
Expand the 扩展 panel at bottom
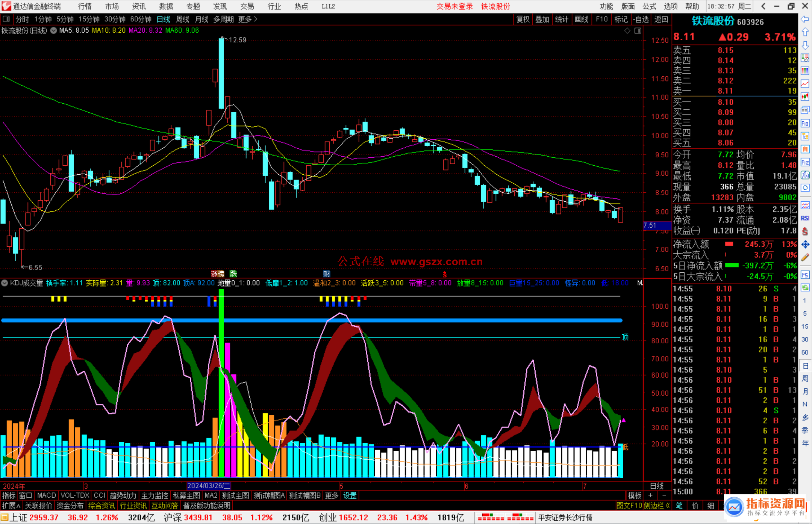click(11, 506)
